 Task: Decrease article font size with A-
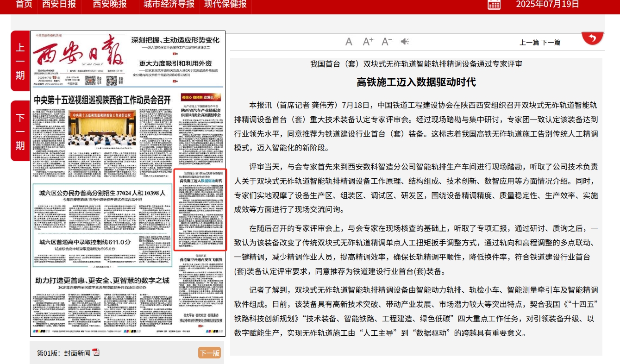coord(387,42)
